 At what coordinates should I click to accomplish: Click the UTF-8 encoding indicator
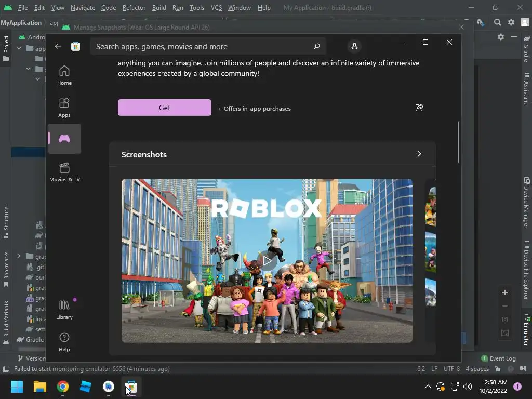451,369
